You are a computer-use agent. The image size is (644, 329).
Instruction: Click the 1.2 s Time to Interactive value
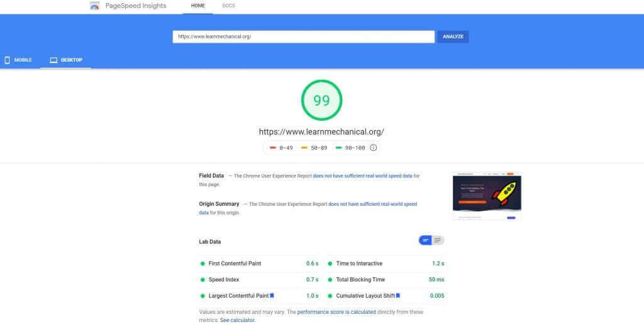(x=438, y=264)
